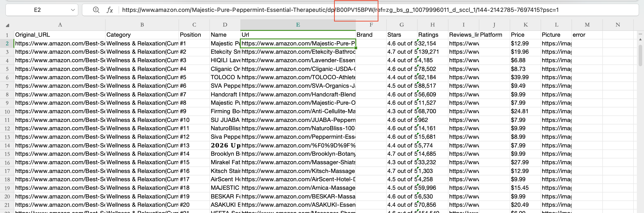Click the Brand header cell
Screen dimensions: 644x213
click(371, 35)
